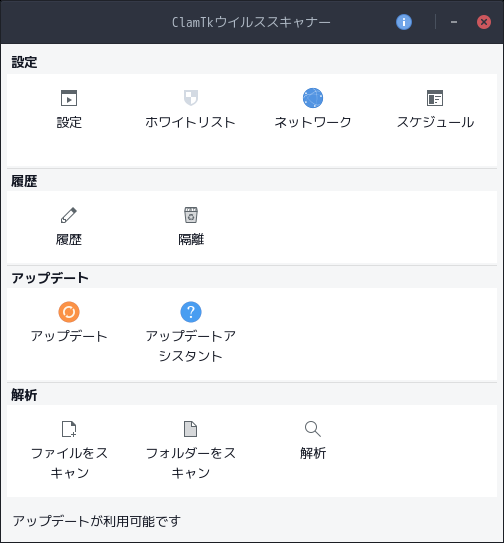Select the ネットワーク text label
The height and width of the screenshot is (543, 504).
click(x=313, y=122)
